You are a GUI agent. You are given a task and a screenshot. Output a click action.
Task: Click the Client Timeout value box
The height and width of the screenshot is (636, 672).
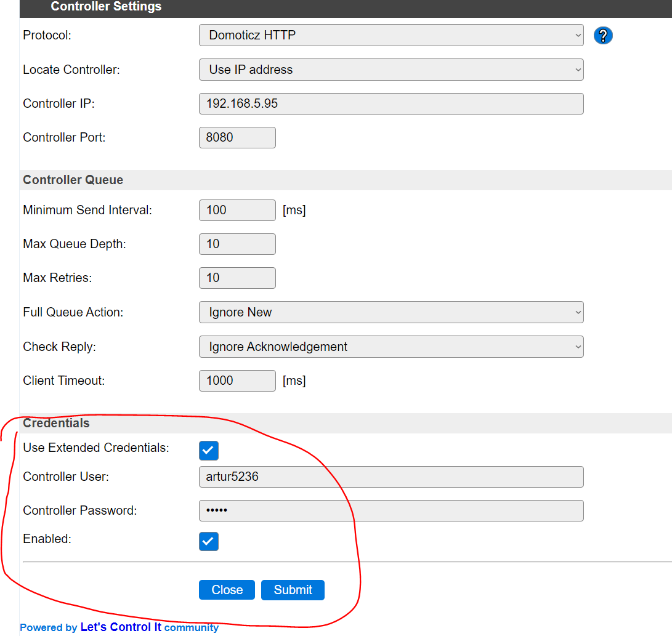click(237, 380)
